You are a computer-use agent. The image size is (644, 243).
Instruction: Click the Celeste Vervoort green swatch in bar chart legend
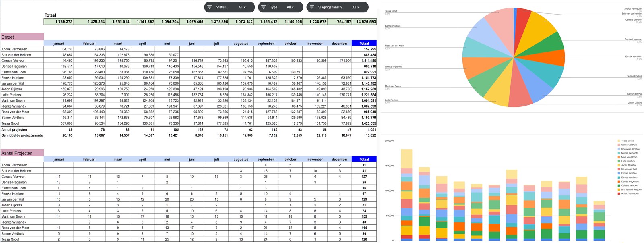[619, 185]
